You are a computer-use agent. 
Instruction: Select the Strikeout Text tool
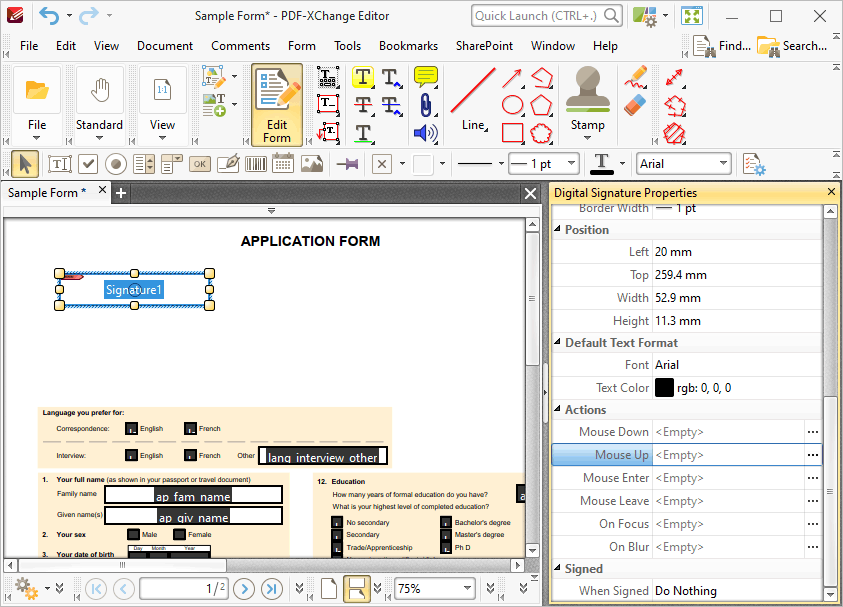[x=363, y=105]
